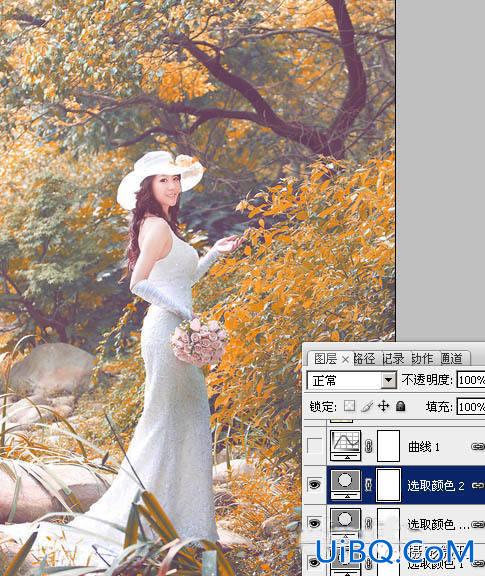
Task: Switch to the 路径 (Paths) tab
Action: [x=364, y=359]
